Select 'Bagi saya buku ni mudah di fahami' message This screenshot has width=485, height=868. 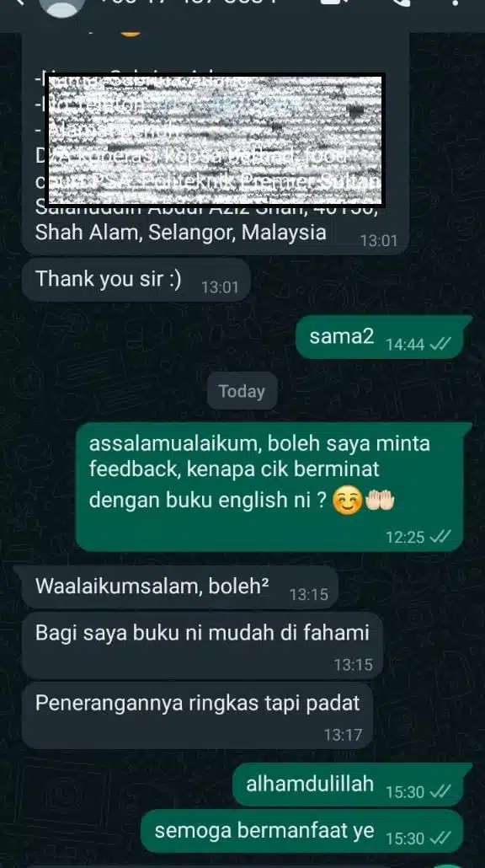coord(202,645)
